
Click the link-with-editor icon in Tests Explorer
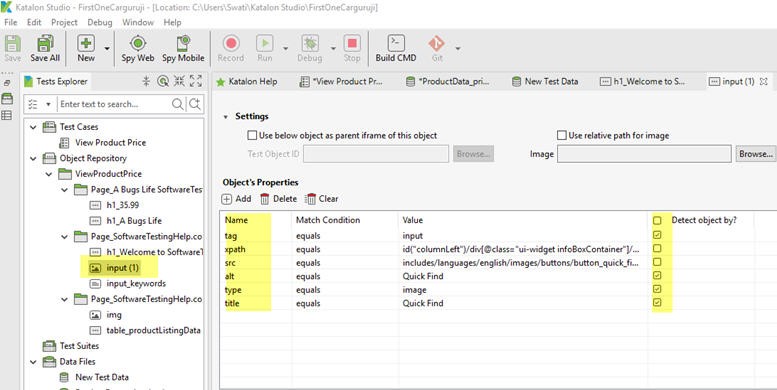146,81
